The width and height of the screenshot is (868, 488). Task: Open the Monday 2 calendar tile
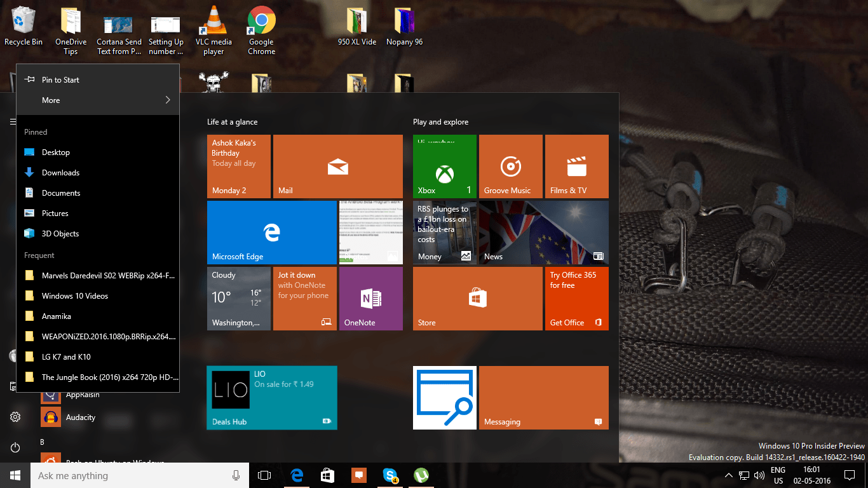(239, 166)
